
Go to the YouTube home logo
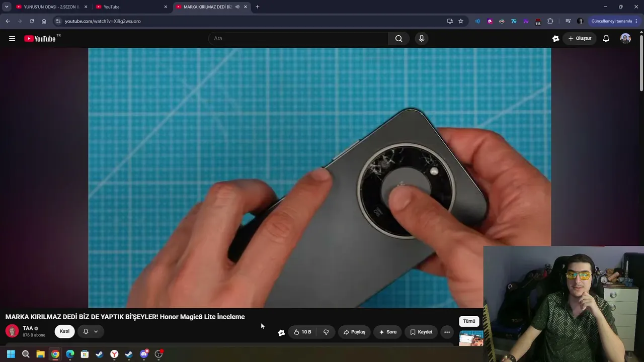[x=40, y=39]
